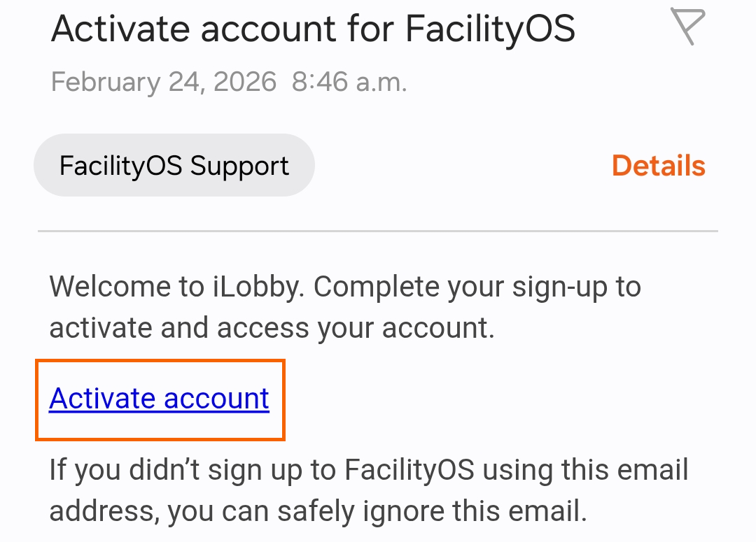
Task: Open sender info via FacilityOS Support pill
Action: pos(174,165)
